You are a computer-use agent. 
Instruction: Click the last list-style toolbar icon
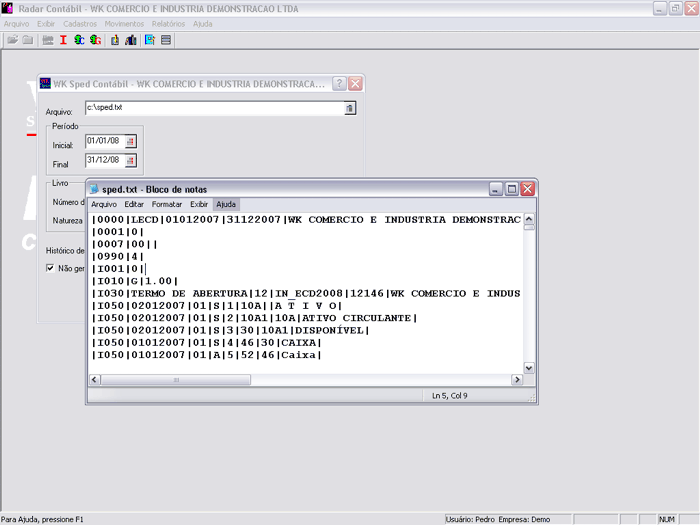[166, 40]
